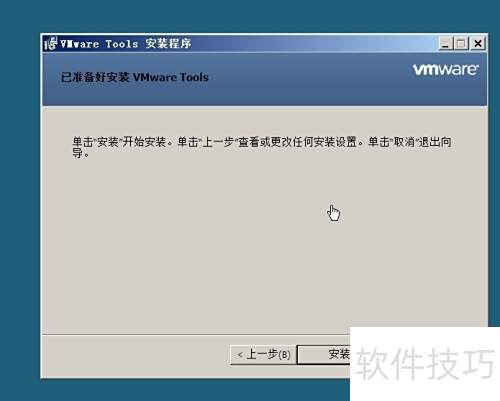Click the 软件技巧 watermark text
500x401 pixels.
click(x=425, y=363)
